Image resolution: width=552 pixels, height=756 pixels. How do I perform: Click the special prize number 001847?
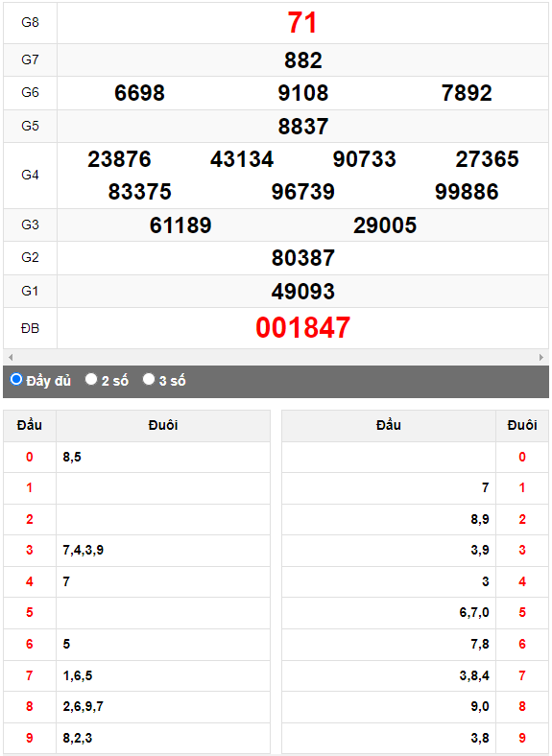point(303,328)
